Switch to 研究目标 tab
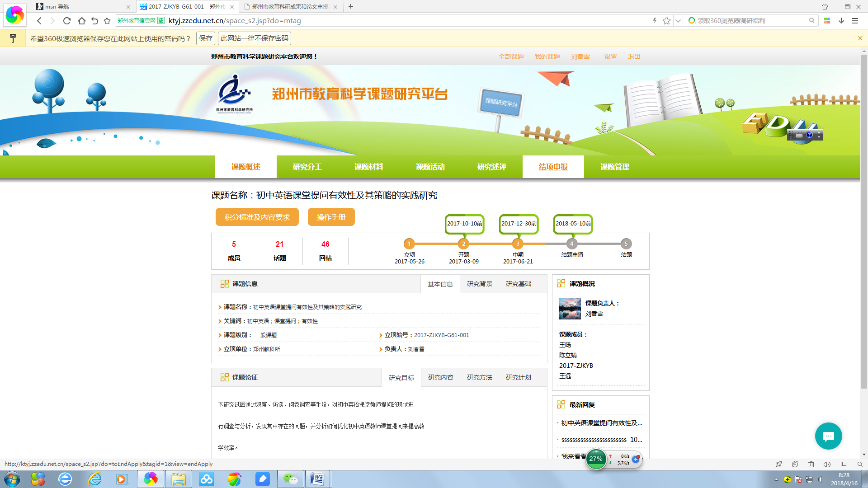The image size is (868, 488). point(401,377)
